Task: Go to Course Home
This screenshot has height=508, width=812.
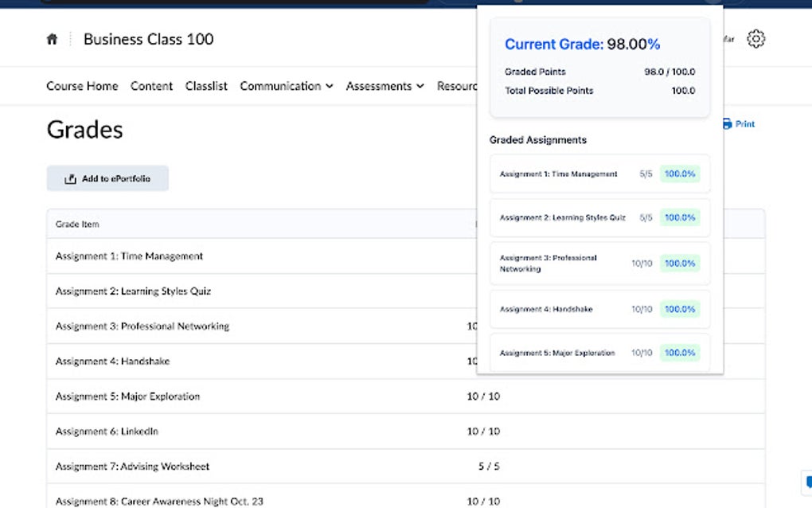Action: 82,86
